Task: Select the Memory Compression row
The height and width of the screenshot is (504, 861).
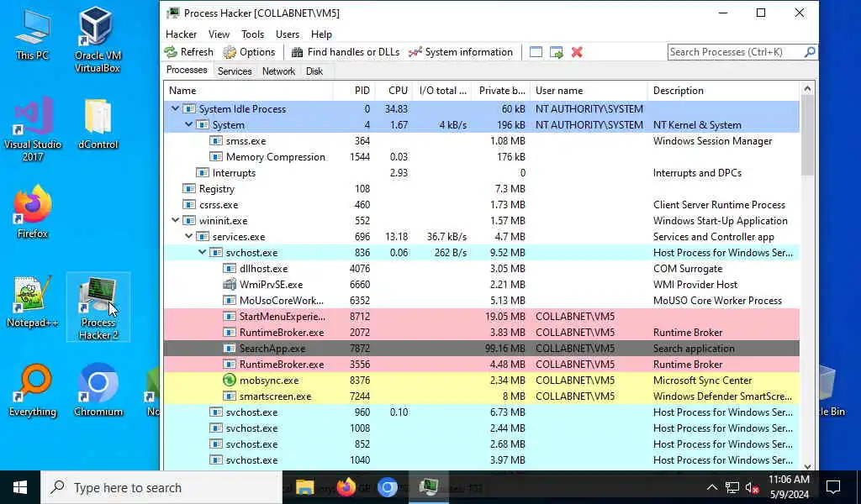Action: click(482, 157)
